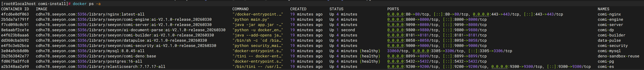Click the container name comi-dp
The image size is (644, 70).
606,30
